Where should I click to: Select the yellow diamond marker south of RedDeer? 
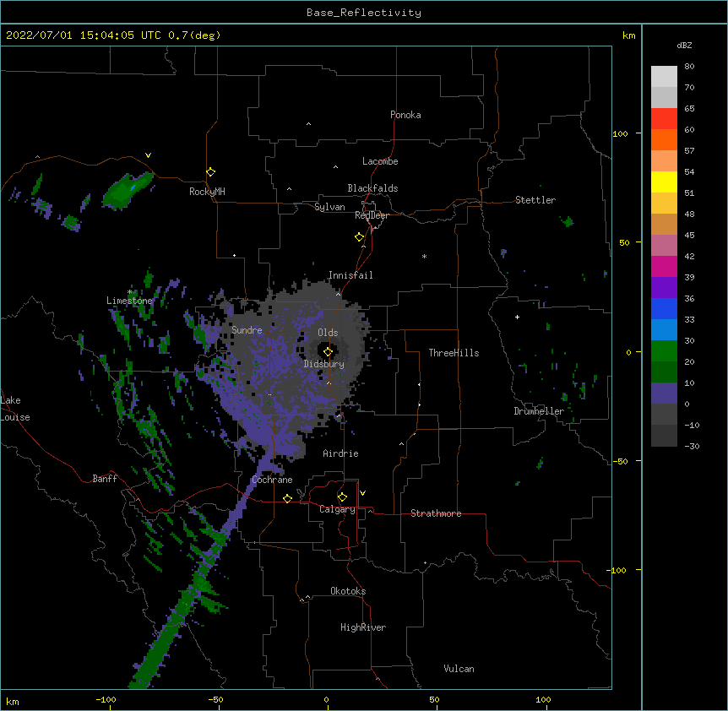pyautogui.click(x=360, y=237)
